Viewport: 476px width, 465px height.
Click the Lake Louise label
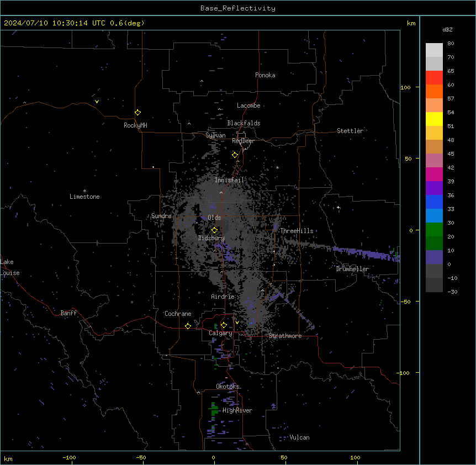click(x=10, y=267)
